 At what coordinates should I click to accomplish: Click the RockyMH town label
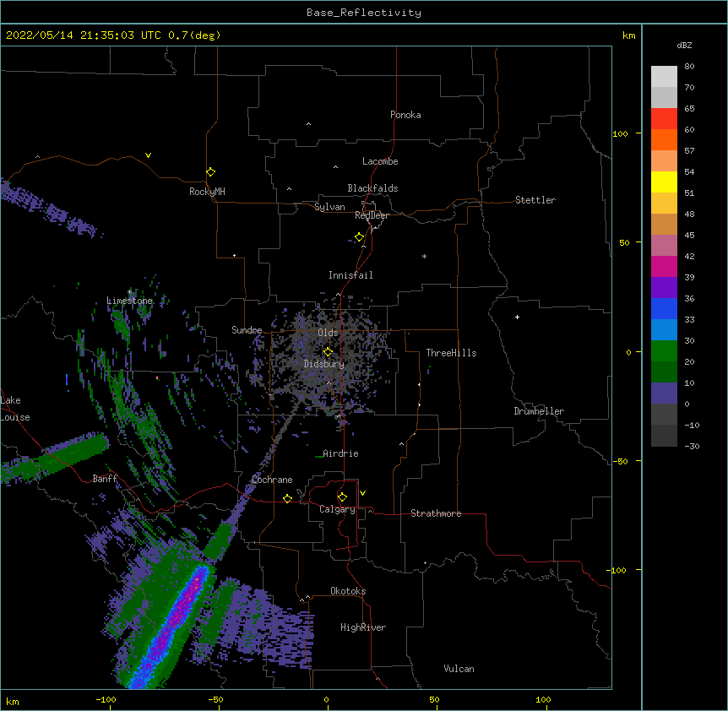(207, 192)
